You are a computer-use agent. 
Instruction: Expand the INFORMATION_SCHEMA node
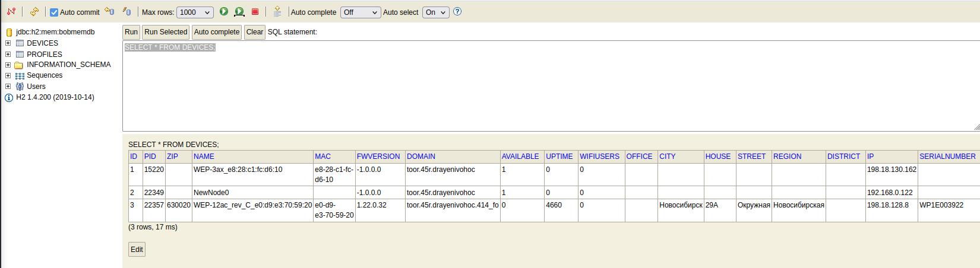pos(8,65)
